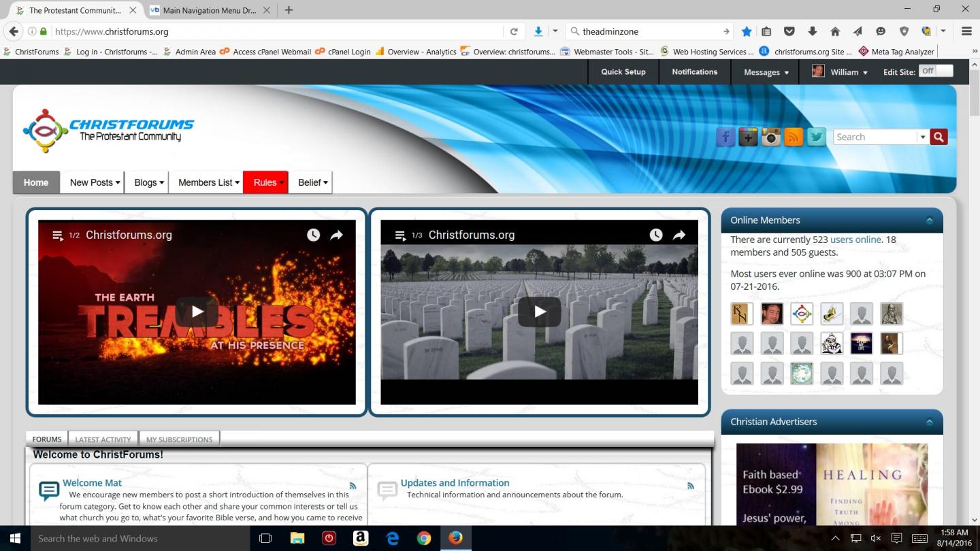Open the orange RSS feed icon in header
Screen dimensions: 980x551
(x=794, y=137)
